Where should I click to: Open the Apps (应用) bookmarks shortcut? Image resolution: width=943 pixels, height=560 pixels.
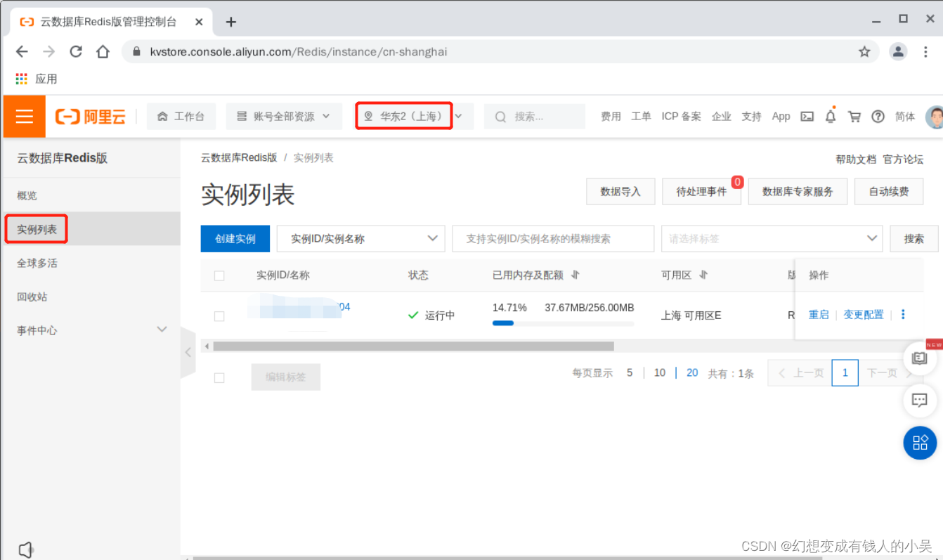pyautogui.click(x=37, y=79)
